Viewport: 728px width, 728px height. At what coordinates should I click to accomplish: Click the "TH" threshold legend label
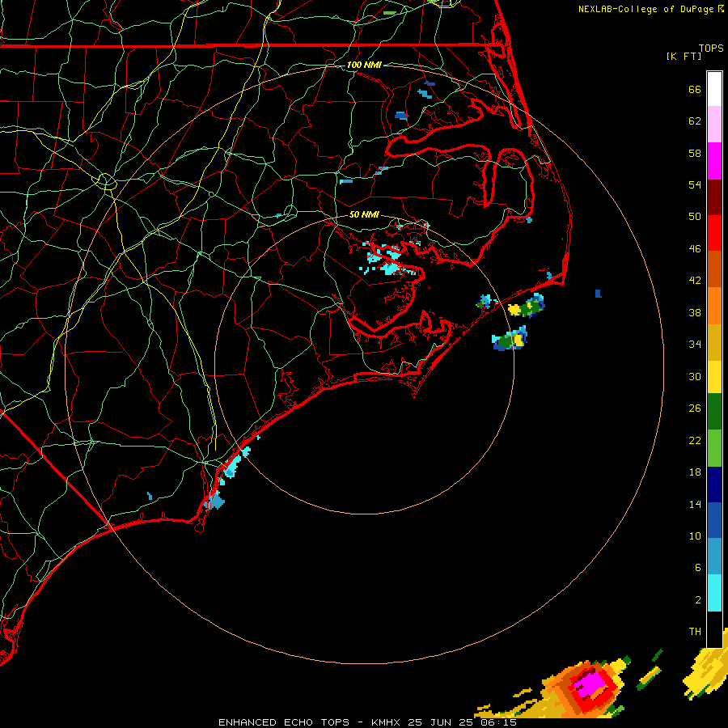pos(695,632)
